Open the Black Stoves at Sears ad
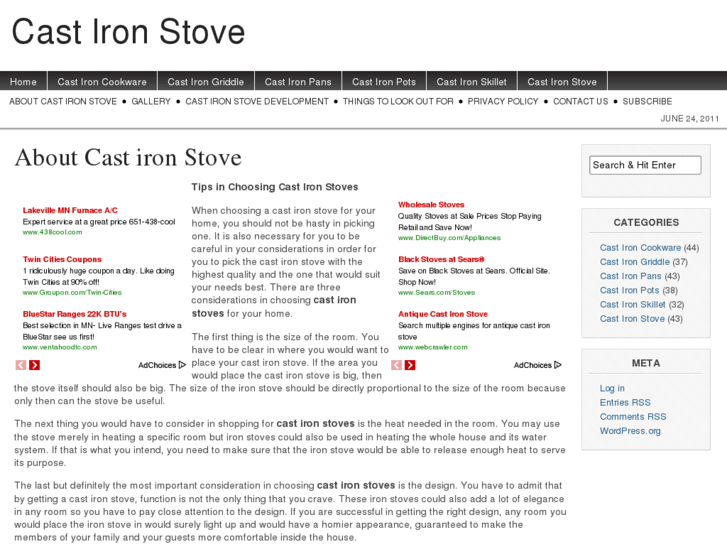Image resolution: width=727 pixels, height=545 pixels. tap(441, 259)
